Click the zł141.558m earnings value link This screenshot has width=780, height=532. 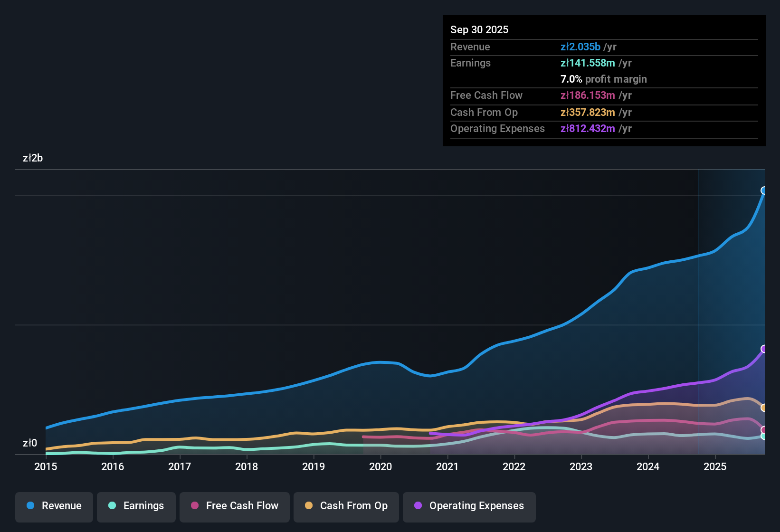pos(588,63)
